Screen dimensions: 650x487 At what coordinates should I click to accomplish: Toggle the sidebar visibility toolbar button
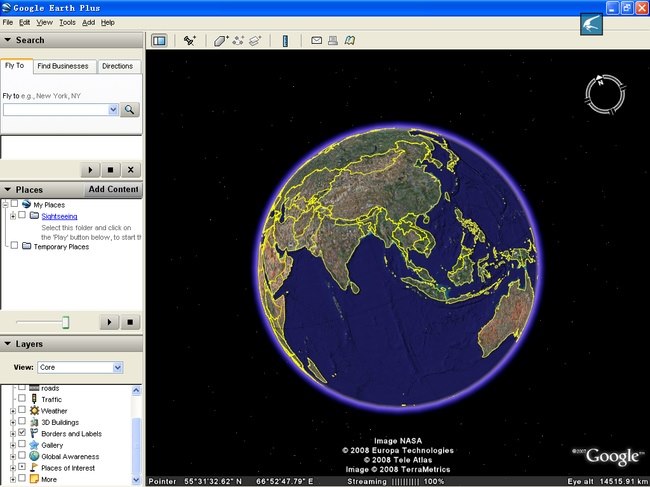point(159,41)
